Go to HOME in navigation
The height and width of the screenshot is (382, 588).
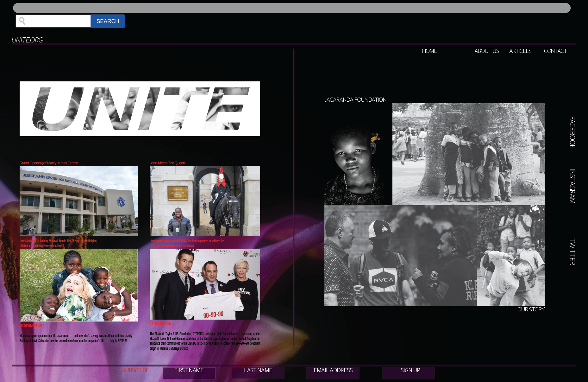point(429,51)
